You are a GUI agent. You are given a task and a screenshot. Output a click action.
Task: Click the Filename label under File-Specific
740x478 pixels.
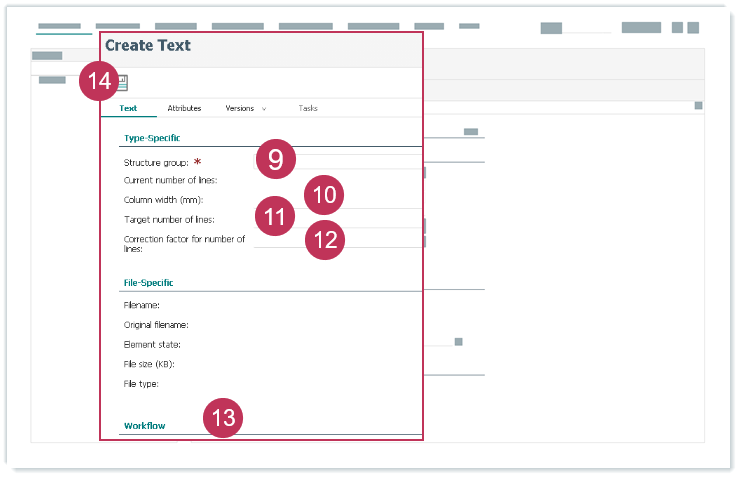pos(141,305)
